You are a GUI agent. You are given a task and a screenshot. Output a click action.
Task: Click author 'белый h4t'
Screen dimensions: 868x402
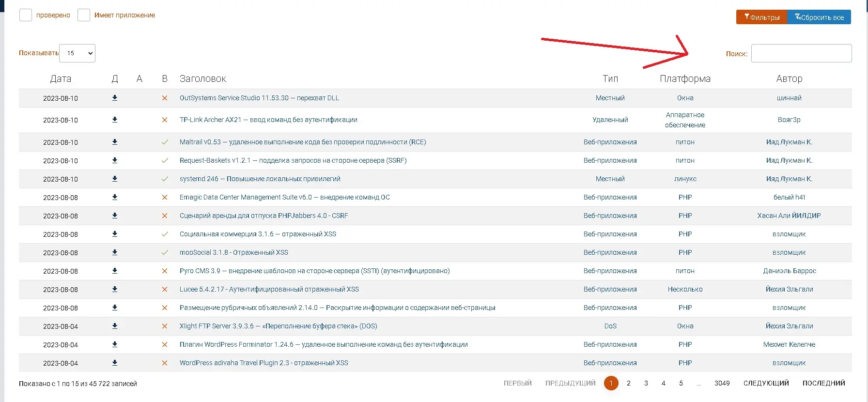(789, 197)
